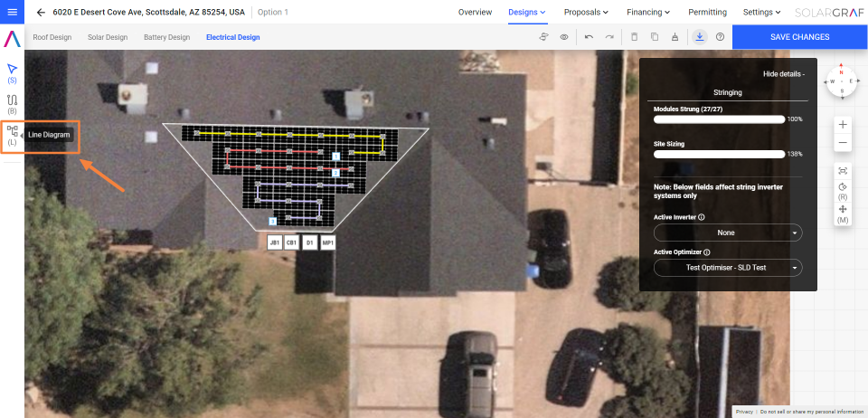Zoom in with the plus button
Image resolution: width=868 pixels, height=418 pixels.
coord(843,124)
